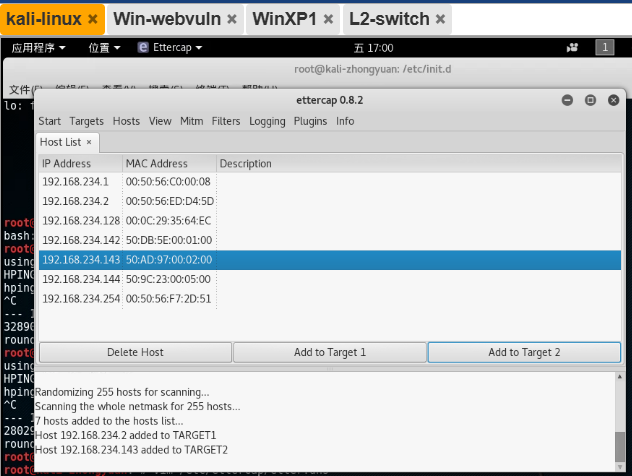632x476 pixels.
Task: Click the Add to Target 2 button
Action: 524,352
